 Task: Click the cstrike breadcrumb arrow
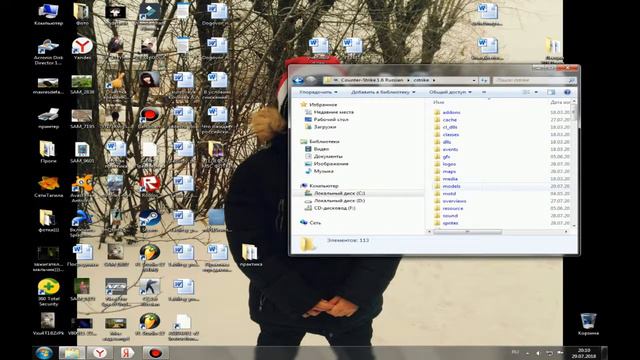pyautogui.click(x=434, y=80)
